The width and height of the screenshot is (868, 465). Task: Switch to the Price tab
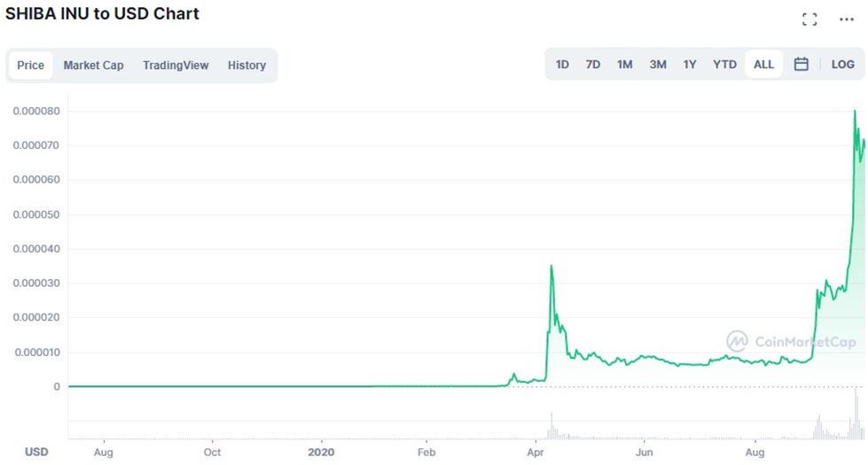(x=30, y=66)
